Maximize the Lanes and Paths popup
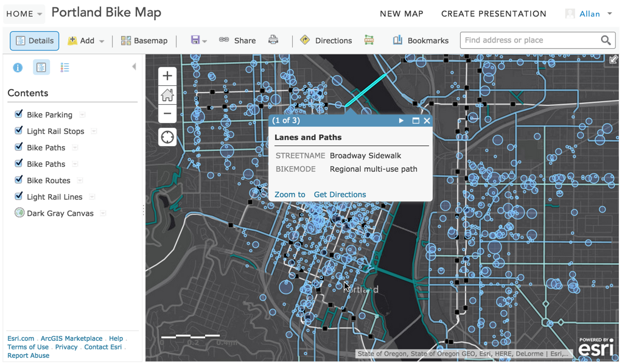Image resolution: width=622 pixels, height=364 pixels. tap(416, 121)
